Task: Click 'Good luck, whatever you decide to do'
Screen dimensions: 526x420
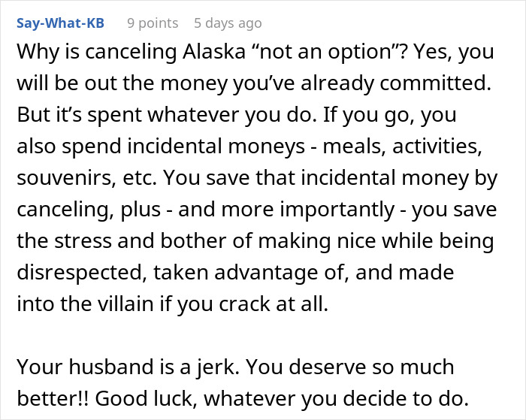Action: (x=282, y=398)
